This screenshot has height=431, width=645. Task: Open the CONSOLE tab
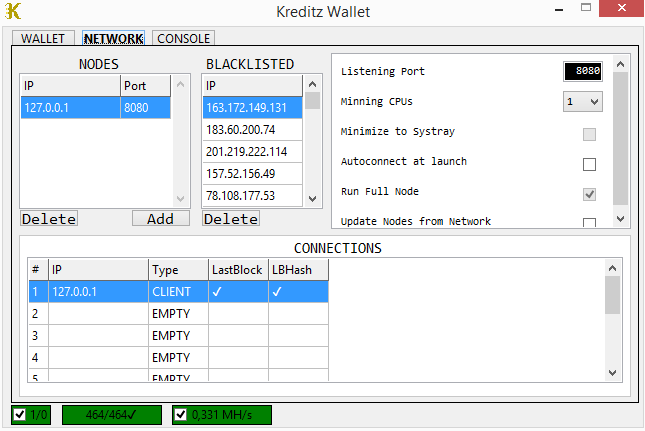coord(183,38)
